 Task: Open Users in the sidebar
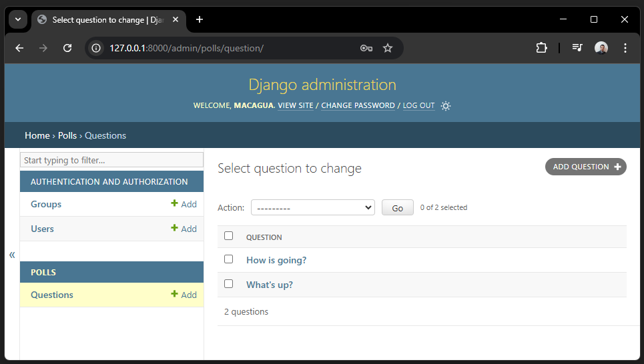pyautogui.click(x=42, y=229)
